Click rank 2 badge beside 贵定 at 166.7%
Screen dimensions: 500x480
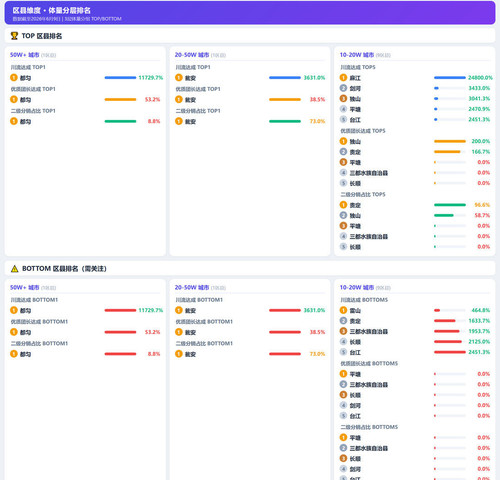[x=343, y=152]
